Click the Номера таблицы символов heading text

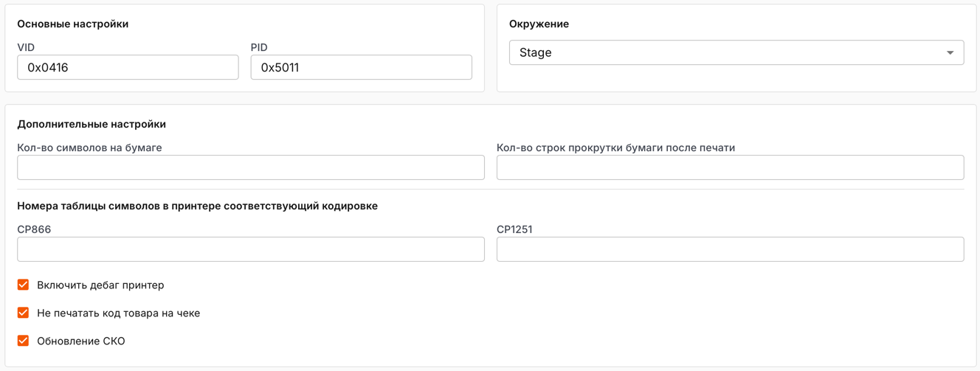tap(198, 206)
